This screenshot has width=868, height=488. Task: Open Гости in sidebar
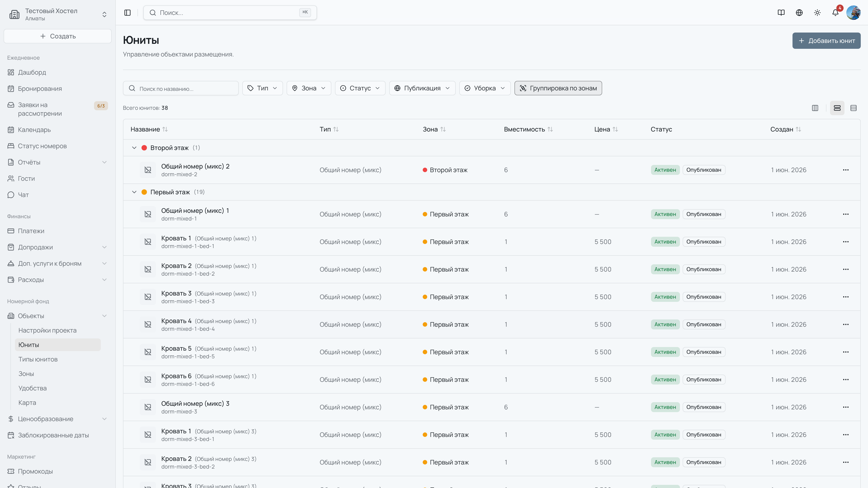[58, 178]
